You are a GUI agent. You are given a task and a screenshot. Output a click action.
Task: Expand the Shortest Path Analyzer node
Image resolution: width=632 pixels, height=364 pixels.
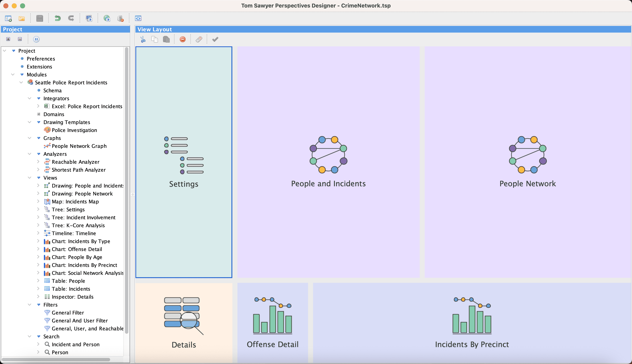pos(38,170)
